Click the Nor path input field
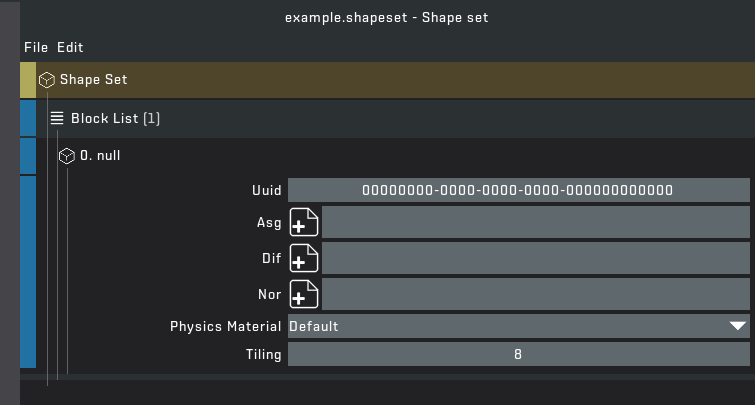755x405 pixels. tap(535, 294)
